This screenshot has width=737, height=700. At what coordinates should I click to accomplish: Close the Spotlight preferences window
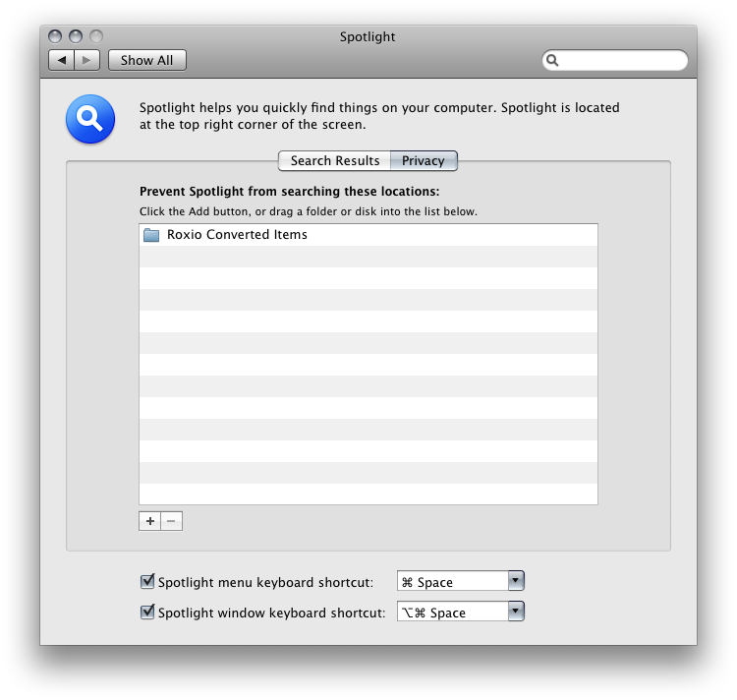point(55,36)
